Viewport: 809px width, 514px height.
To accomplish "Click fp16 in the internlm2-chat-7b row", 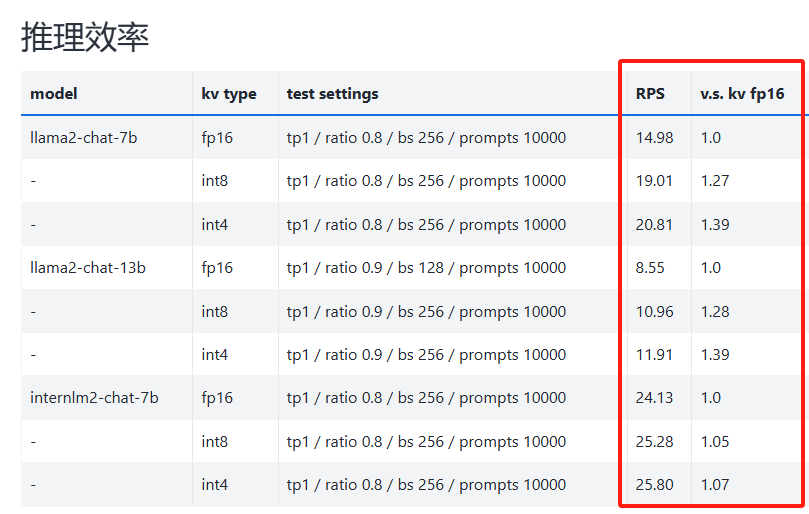I will 217,398.
